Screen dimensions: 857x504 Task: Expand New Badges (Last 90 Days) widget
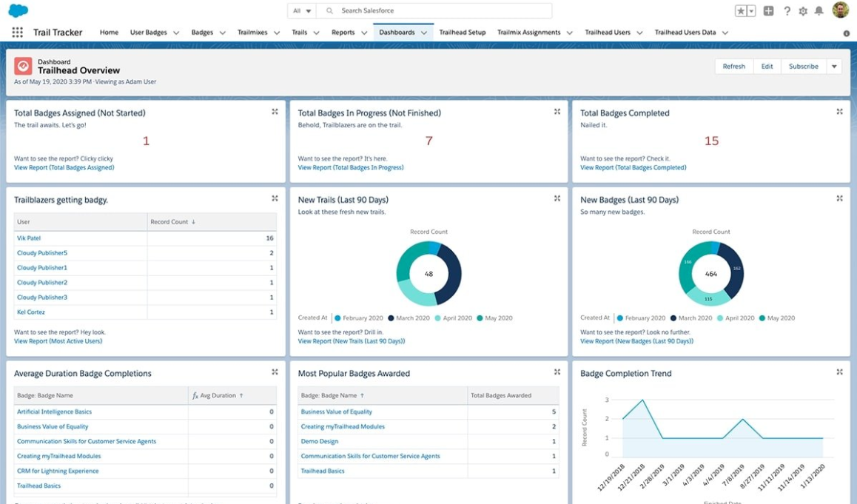pos(839,198)
